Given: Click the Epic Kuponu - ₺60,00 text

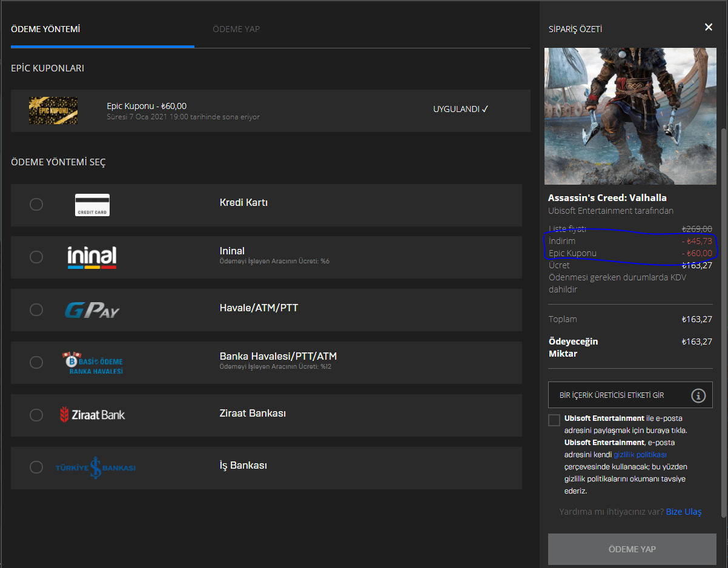Looking at the screenshot, I should tap(147, 106).
